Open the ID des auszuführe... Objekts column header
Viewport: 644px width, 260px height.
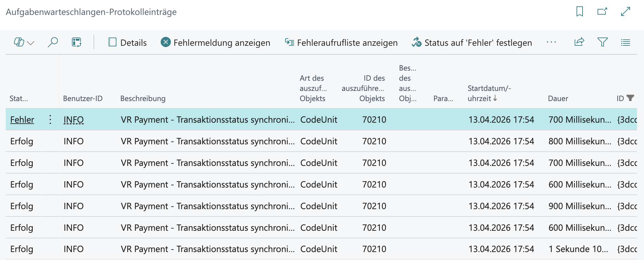click(363, 88)
